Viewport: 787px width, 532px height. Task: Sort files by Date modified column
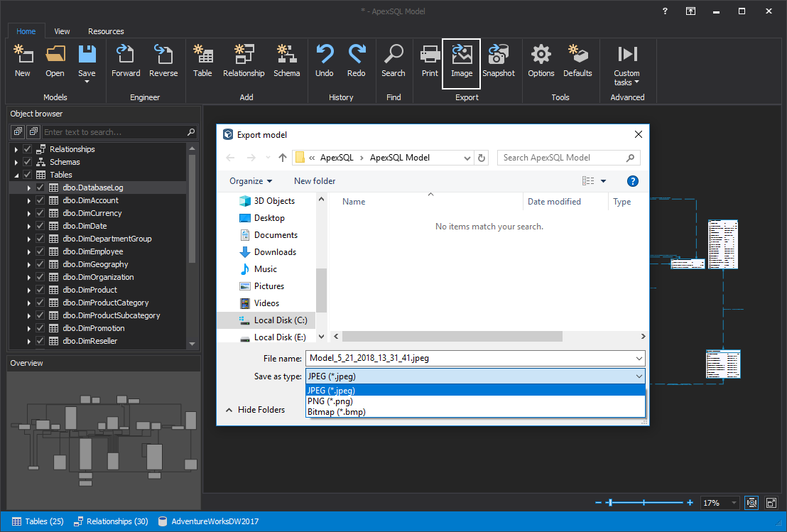pyautogui.click(x=554, y=201)
